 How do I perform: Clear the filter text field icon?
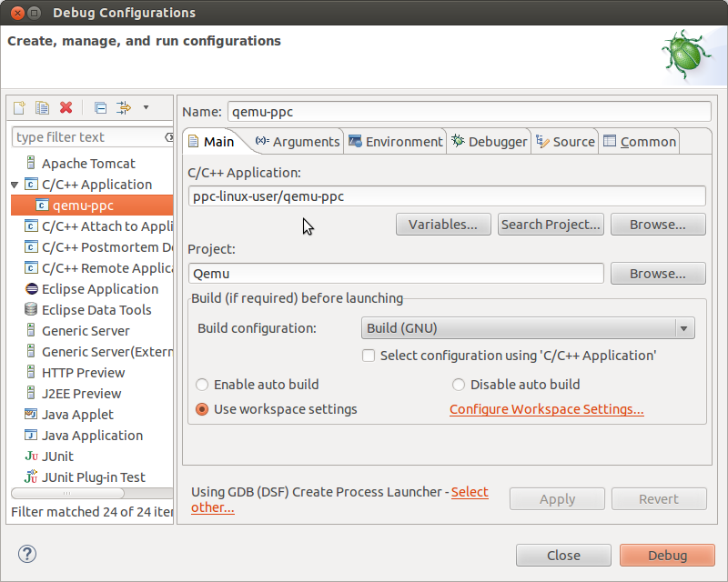[x=168, y=137]
